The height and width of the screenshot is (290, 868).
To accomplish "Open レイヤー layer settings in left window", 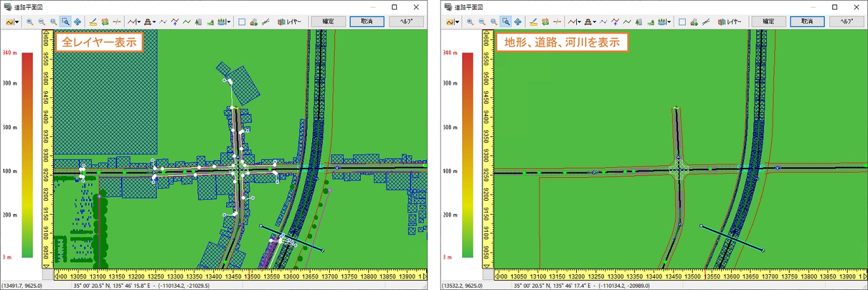I will [x=289, y=22].
